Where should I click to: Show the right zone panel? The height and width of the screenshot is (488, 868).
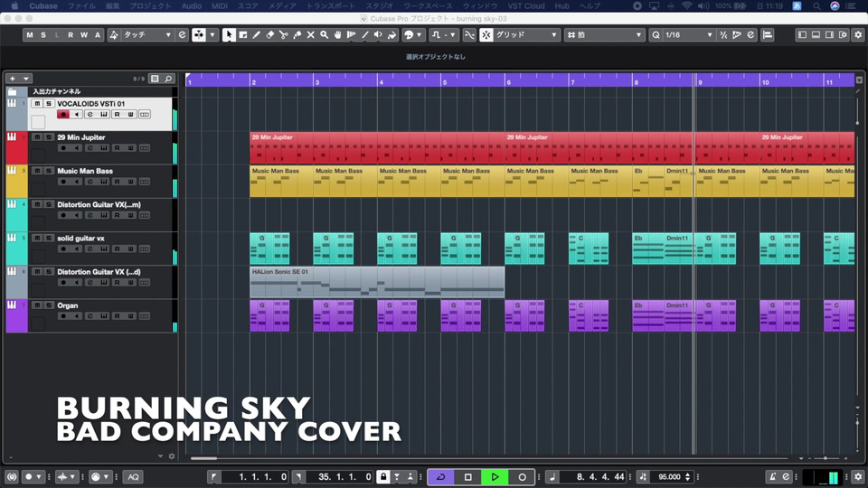(829, 35)
